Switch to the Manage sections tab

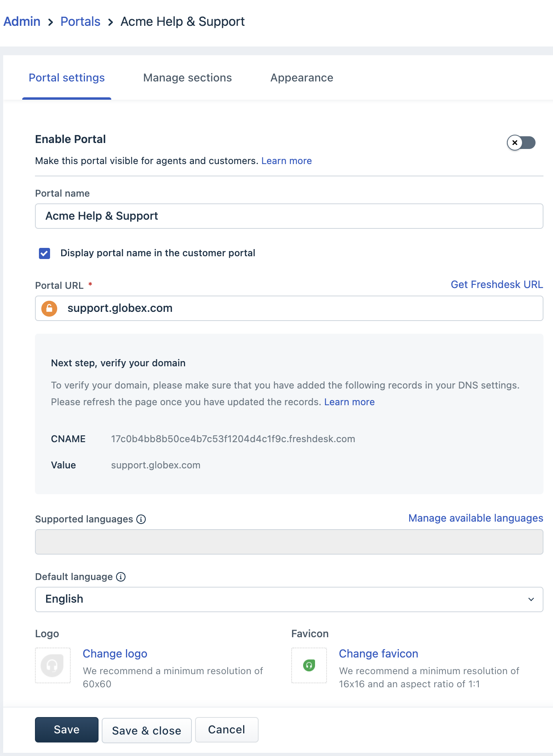coord(188,78)
